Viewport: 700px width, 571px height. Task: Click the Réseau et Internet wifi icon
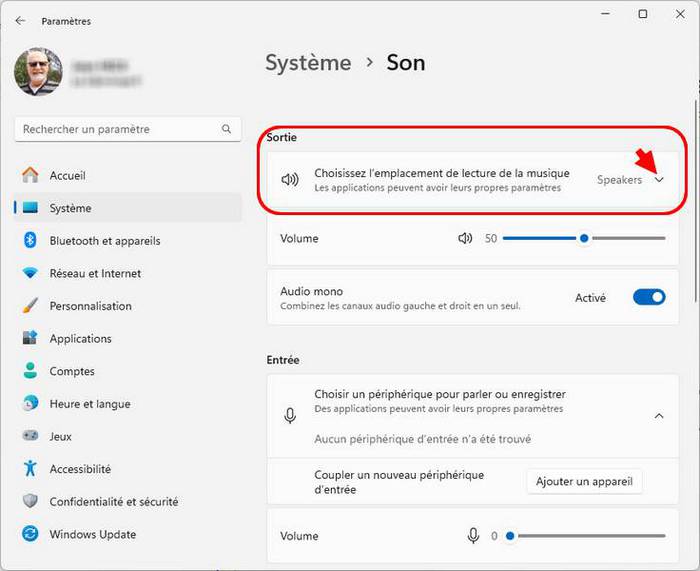(x=30, y=273)
